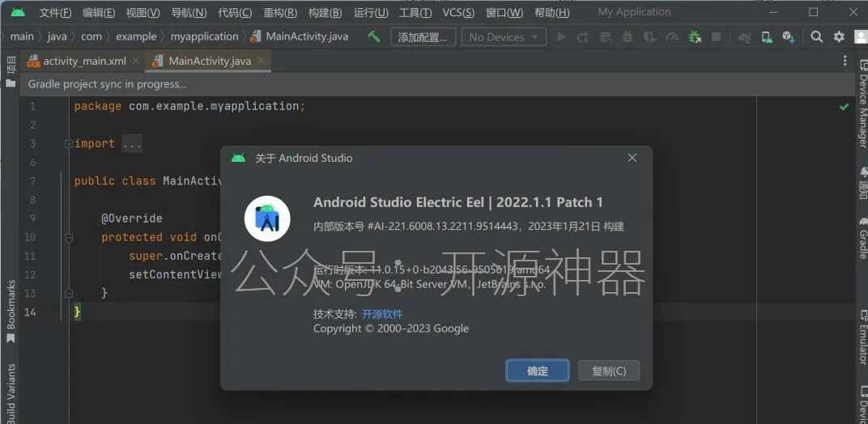This screenshot has height=424, width=868.
Task: Click the Search Everywhere magnifier icon
Action: tap(817, 36)
